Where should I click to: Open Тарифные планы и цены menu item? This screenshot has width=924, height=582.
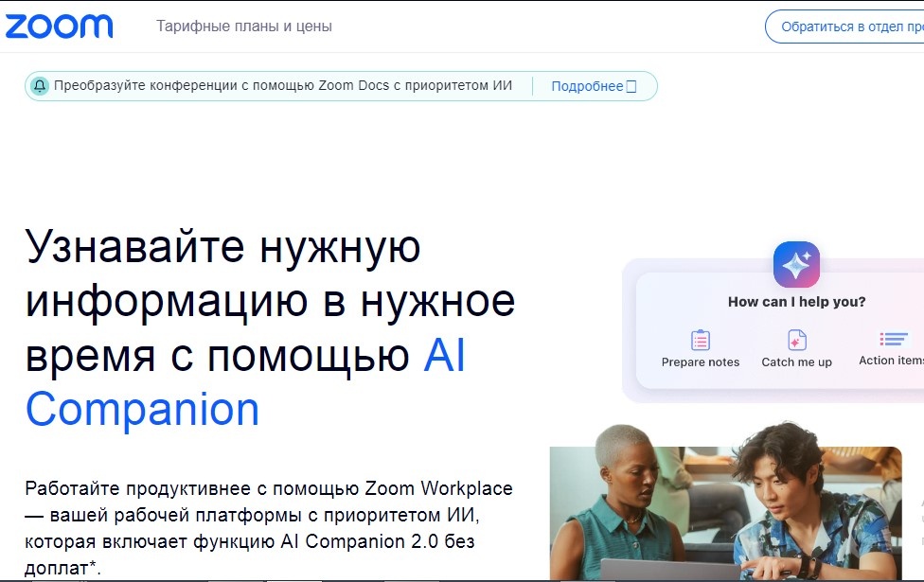pyautogui.click(x=244, y=26)
